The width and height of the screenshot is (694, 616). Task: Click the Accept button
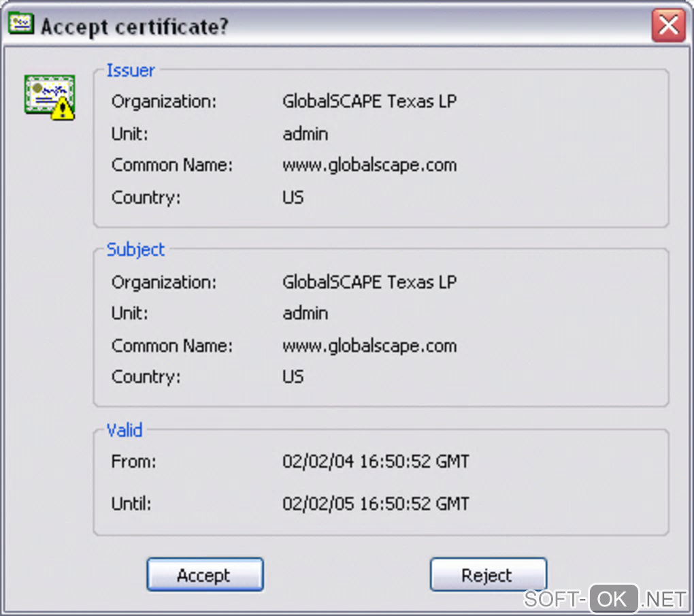pyautogui.click(x=205, y=574)
